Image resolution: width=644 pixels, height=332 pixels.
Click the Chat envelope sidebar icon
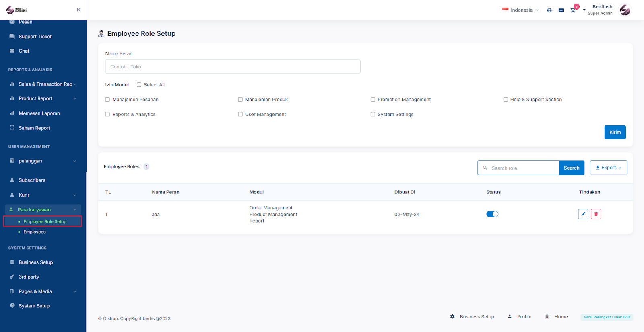12,51
